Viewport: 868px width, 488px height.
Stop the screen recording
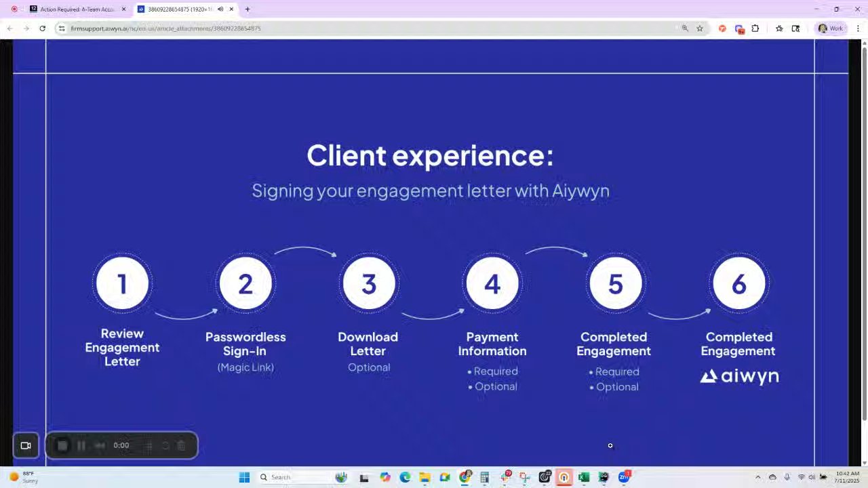coord(62,445)
